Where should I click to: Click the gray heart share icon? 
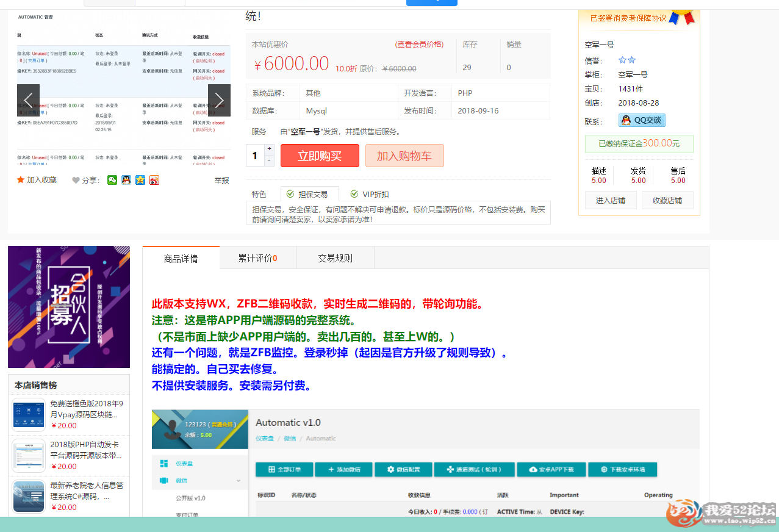pyautogui.click(x=76, y=180)
